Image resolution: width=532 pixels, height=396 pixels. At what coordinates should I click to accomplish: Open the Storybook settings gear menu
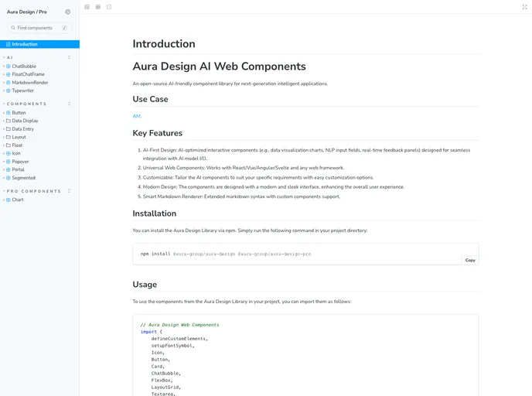(68, 12)
